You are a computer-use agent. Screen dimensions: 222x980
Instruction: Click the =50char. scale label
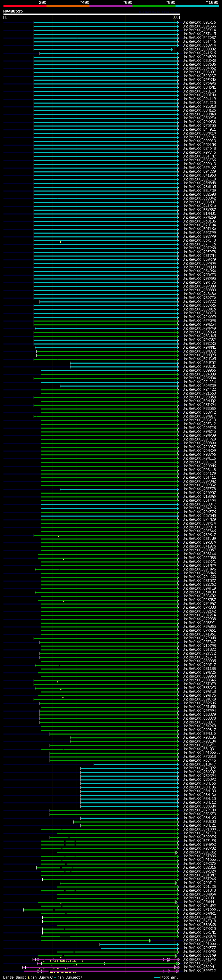click(x=169, y=977)
